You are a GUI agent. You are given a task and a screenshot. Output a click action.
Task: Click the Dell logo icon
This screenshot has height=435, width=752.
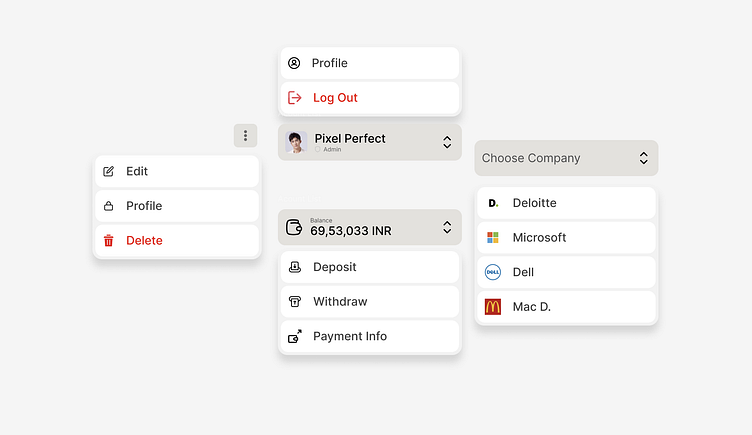point(492,272)
